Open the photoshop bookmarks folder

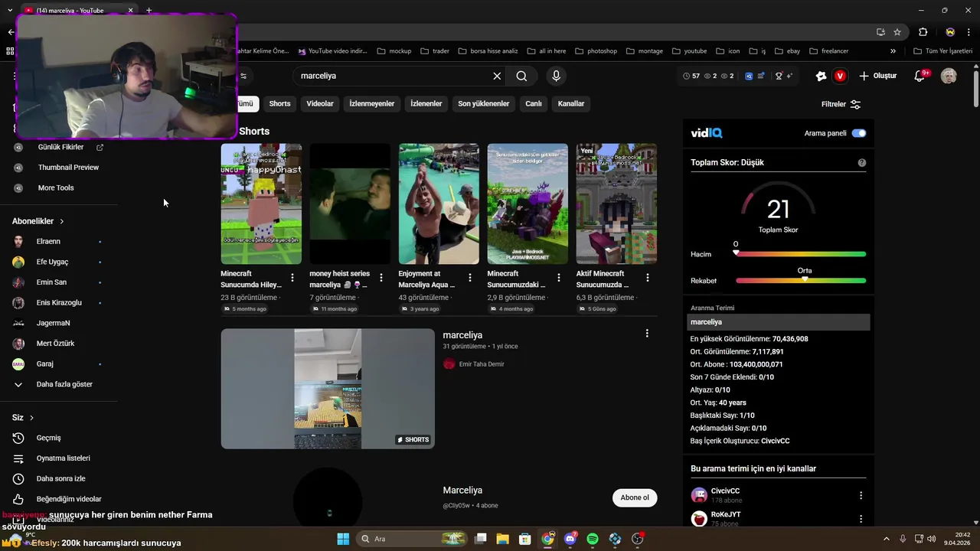tap(596, 51)
